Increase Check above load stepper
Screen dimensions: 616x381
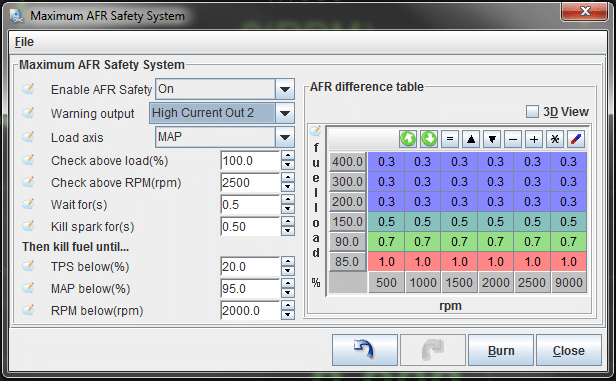288,156
